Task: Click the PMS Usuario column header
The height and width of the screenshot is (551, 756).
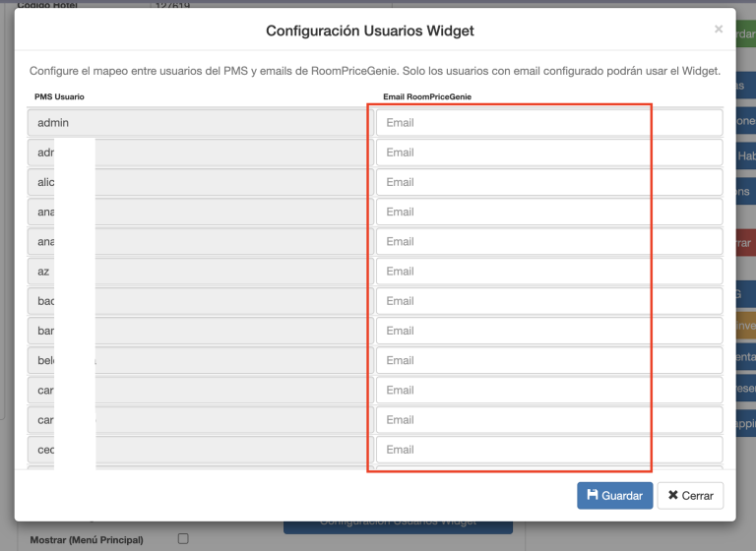Action: coord(59,97)
